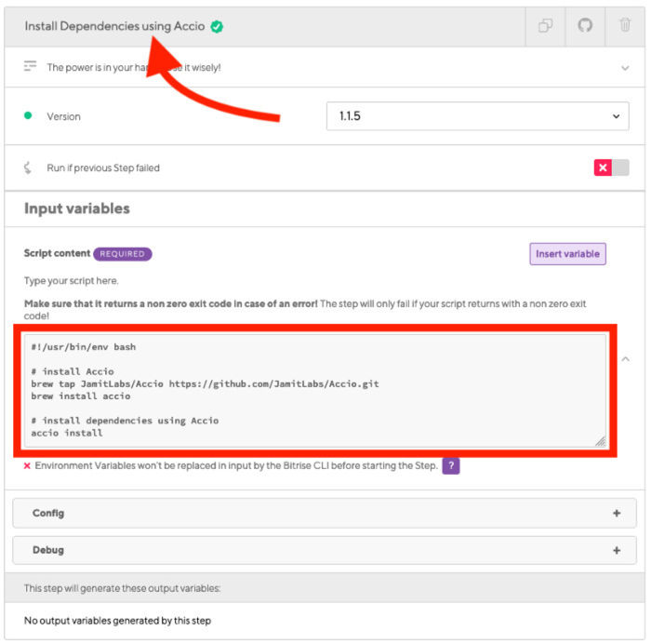651x644 pixels.
Task: Click the REQUIRED badge
Action: (x=123, y=254)
